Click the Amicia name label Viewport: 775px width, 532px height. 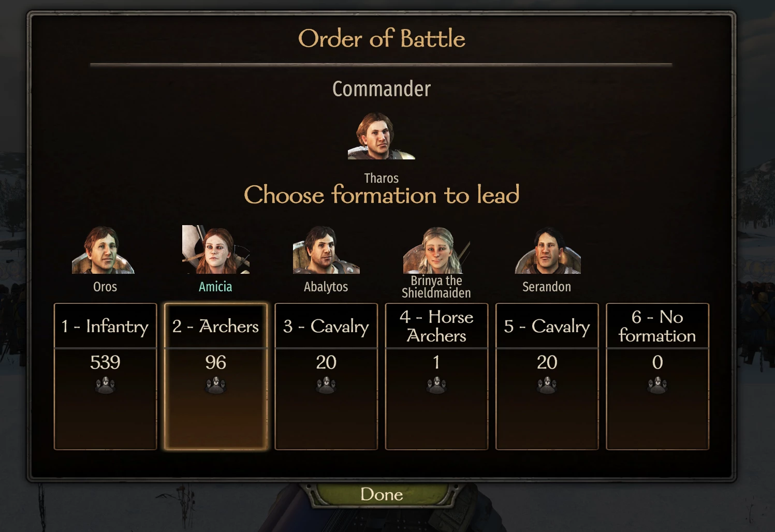coord(215,287)
